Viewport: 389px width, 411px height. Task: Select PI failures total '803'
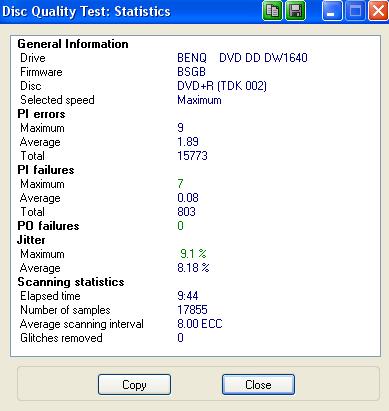point(186,212)
